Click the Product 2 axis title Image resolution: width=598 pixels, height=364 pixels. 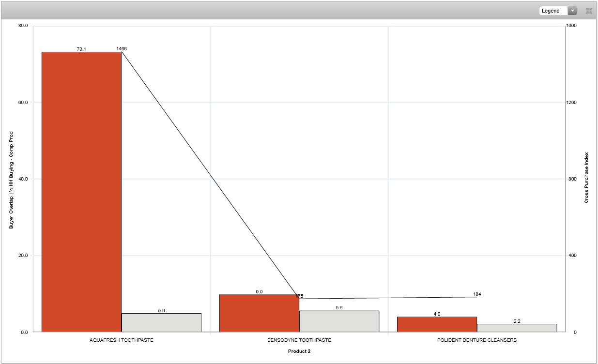(x=299, y=351)
